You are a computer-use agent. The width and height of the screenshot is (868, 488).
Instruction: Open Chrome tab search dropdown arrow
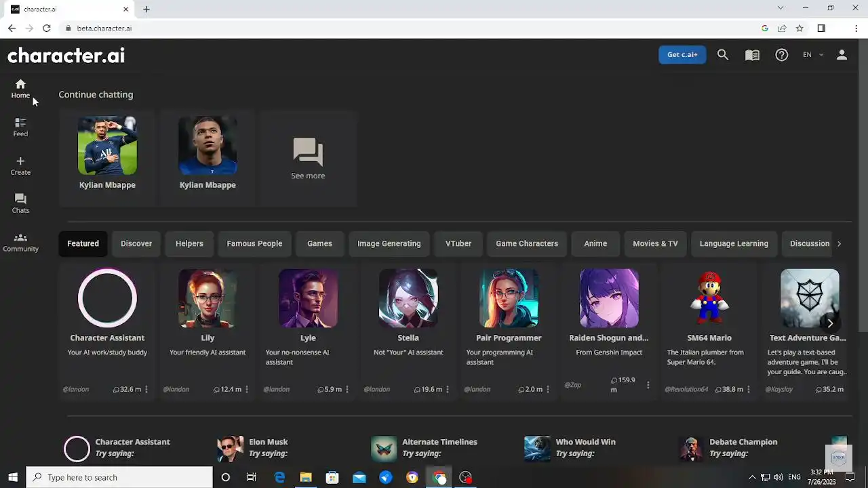(x=781, y=8)
